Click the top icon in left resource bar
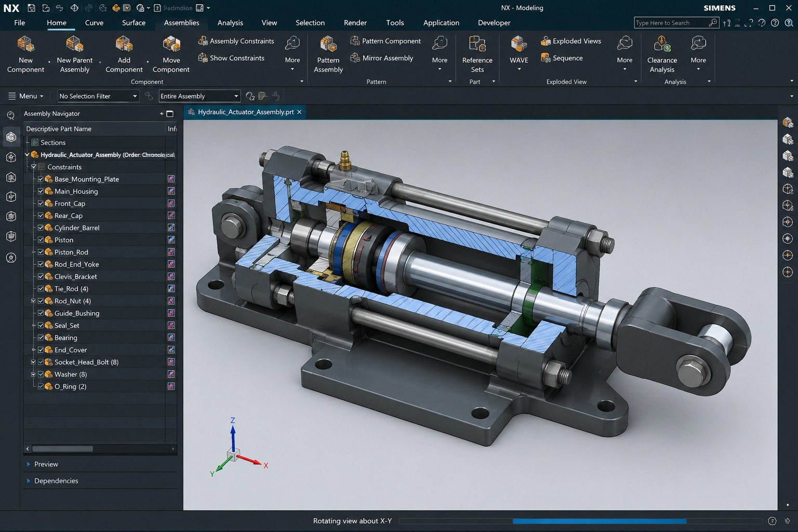 11,115
